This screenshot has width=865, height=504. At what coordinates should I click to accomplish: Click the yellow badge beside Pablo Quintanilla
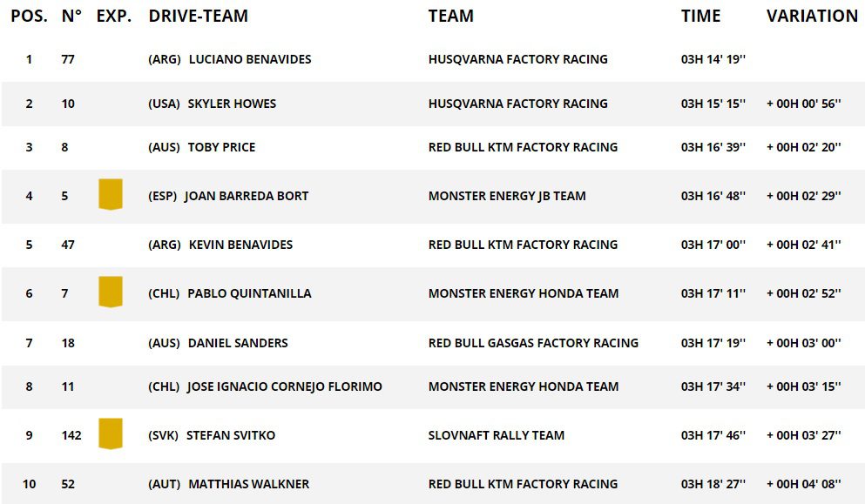click(110, 292)
